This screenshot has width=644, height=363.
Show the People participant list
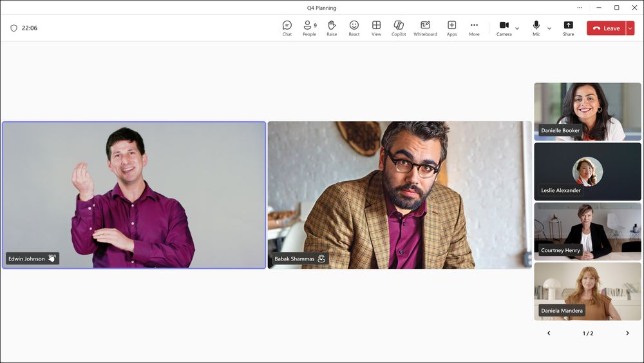click(x=309, y=28)
